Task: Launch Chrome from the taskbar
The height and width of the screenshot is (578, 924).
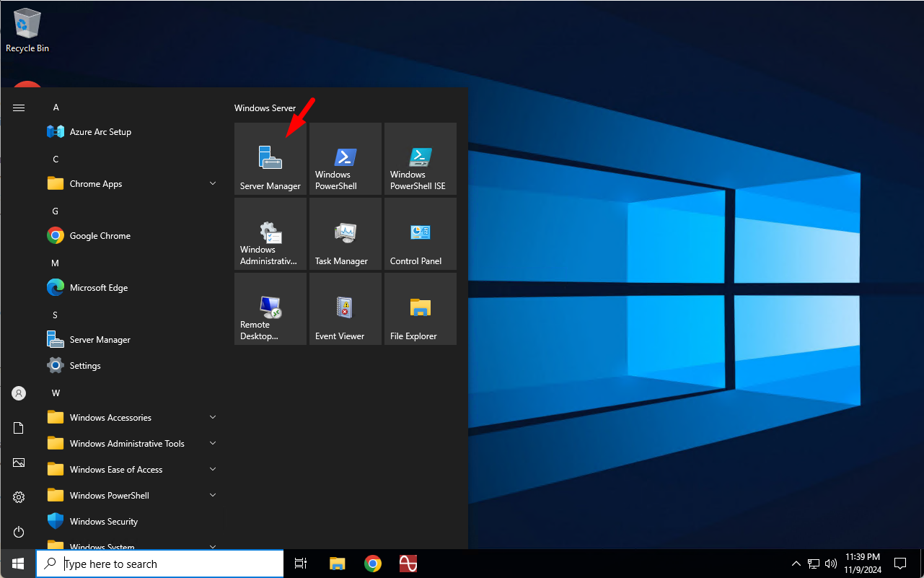Action: pyautogui.click(x=373, y=564)
